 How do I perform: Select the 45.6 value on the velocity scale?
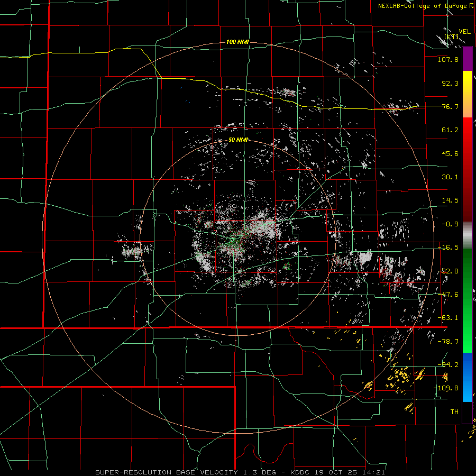point(450,153)
